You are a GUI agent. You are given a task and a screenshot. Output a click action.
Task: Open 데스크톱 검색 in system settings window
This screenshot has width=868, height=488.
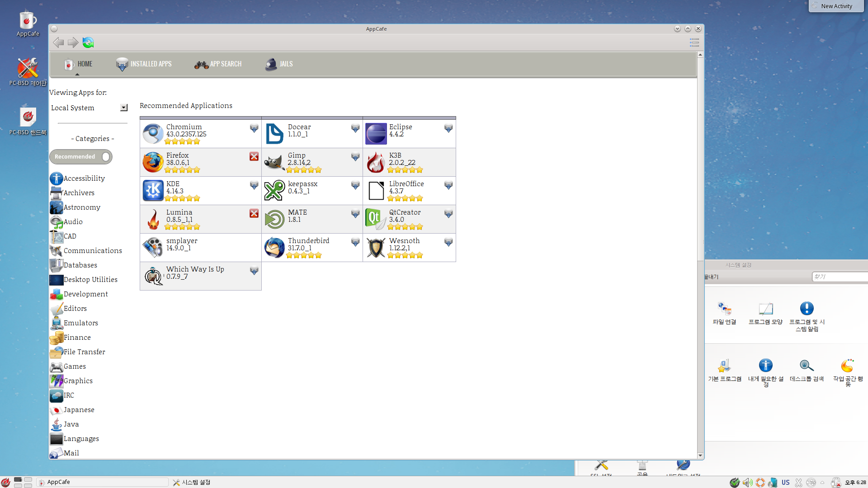(807, 370)
